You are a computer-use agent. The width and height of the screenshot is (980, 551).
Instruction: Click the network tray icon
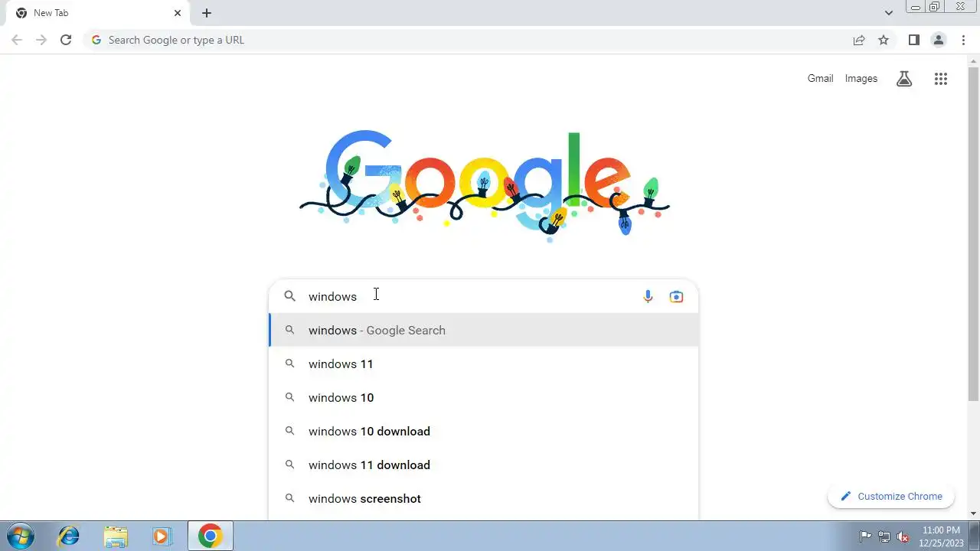(884, 536)
